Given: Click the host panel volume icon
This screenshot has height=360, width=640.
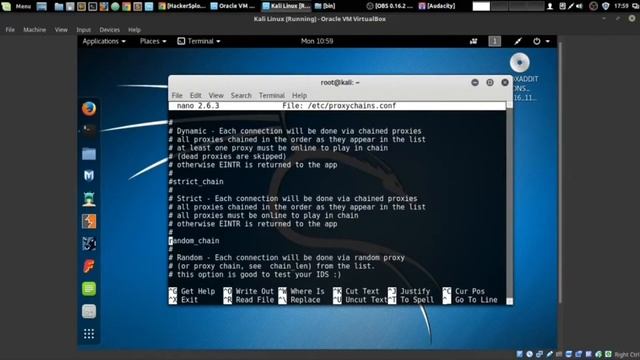Looking at the screenshot, I should point(579,6).
